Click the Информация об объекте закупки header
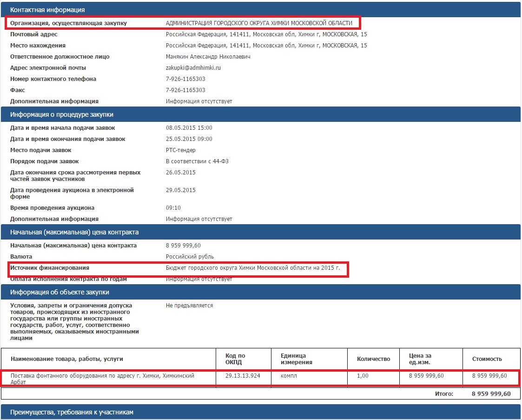This screenshot has width=522, height=420. tap(260, 292)
